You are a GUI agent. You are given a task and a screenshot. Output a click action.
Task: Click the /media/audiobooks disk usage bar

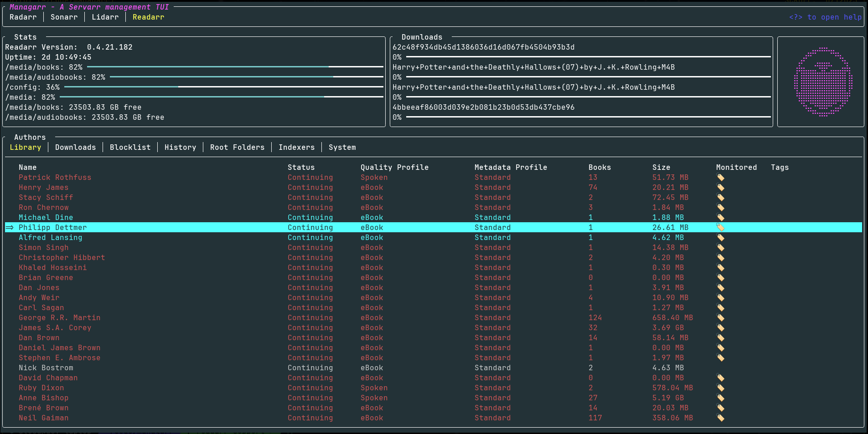(247, 77)
